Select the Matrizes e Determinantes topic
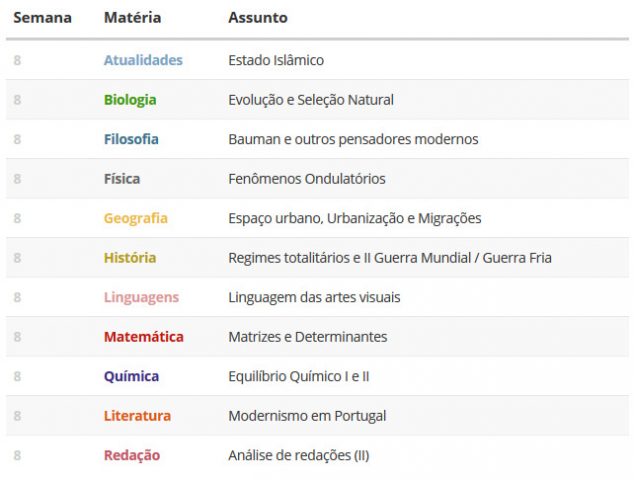The height and width of the screenshot is (480, 634). (x=308, y=337)
